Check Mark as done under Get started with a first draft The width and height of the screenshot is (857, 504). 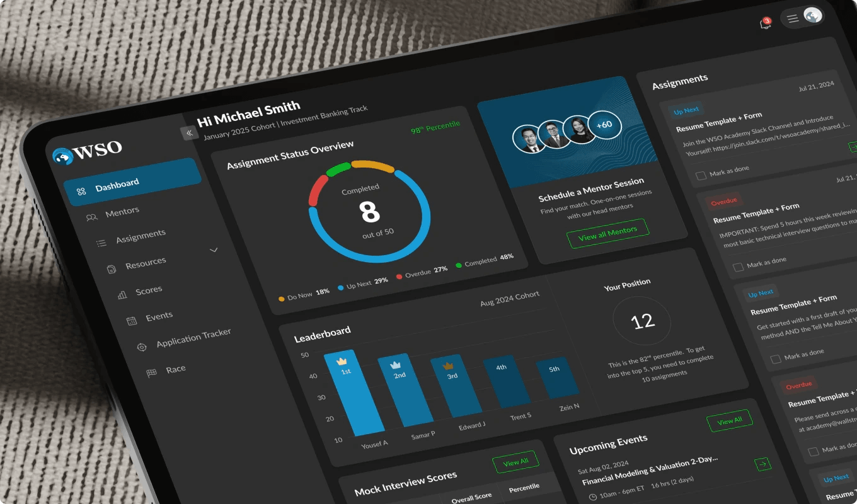[776, 359]
